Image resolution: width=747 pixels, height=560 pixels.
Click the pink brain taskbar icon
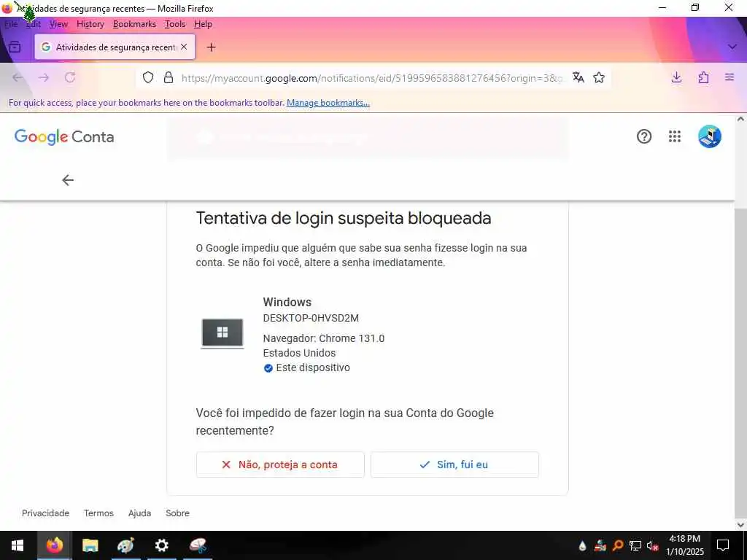click(198, 545)
